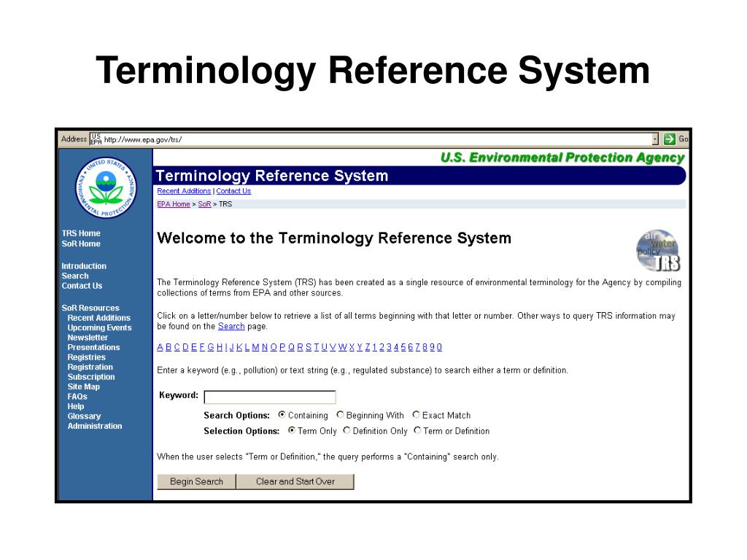This screenshot has height=560, width=747.
Task: Choose Term or Definition option
Action: tap(417, 430)
